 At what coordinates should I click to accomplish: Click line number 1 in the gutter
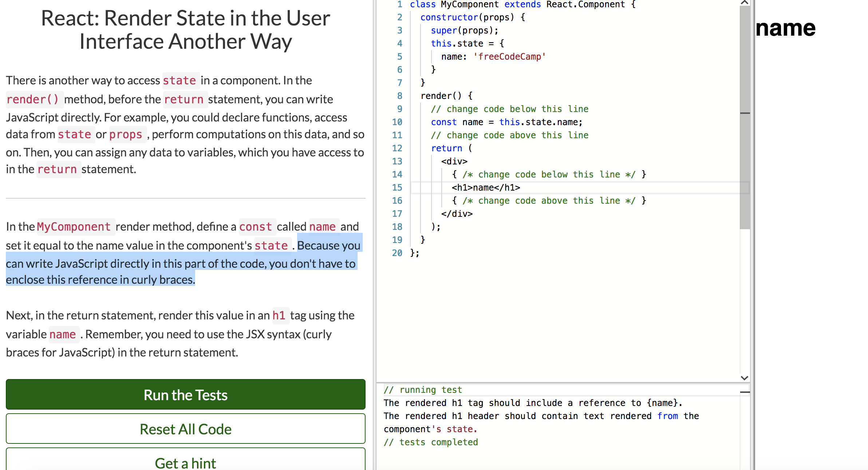point(399,4)
